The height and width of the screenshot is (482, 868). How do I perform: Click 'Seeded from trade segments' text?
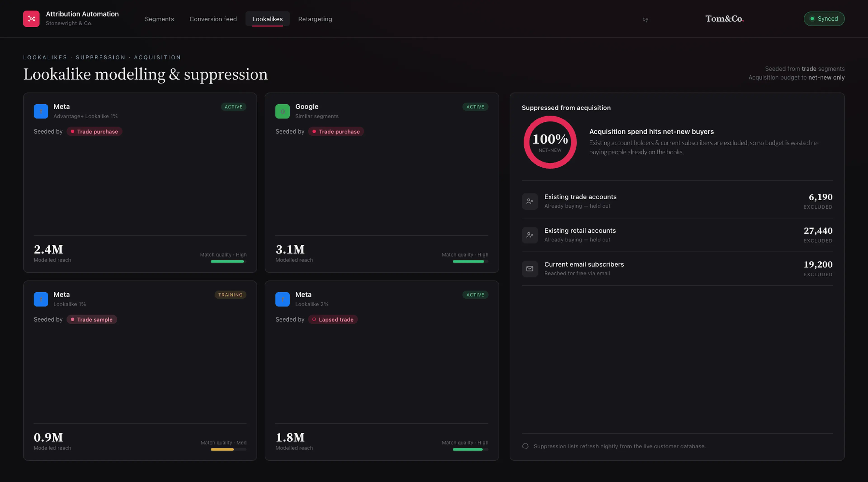click(x=805, y=69)
